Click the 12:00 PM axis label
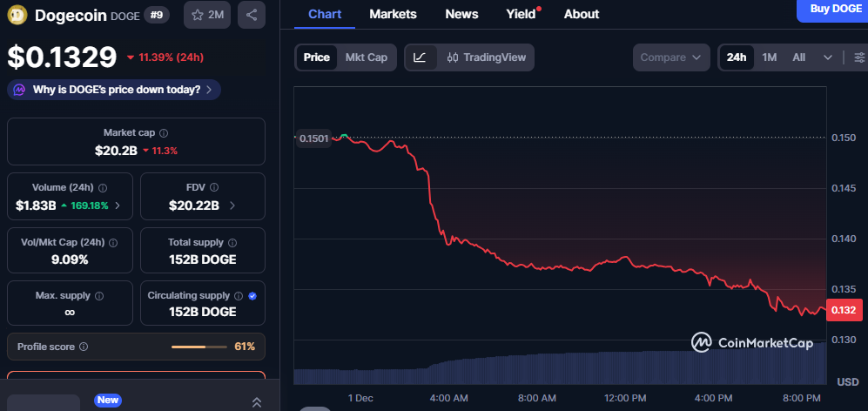 (626, 398)
